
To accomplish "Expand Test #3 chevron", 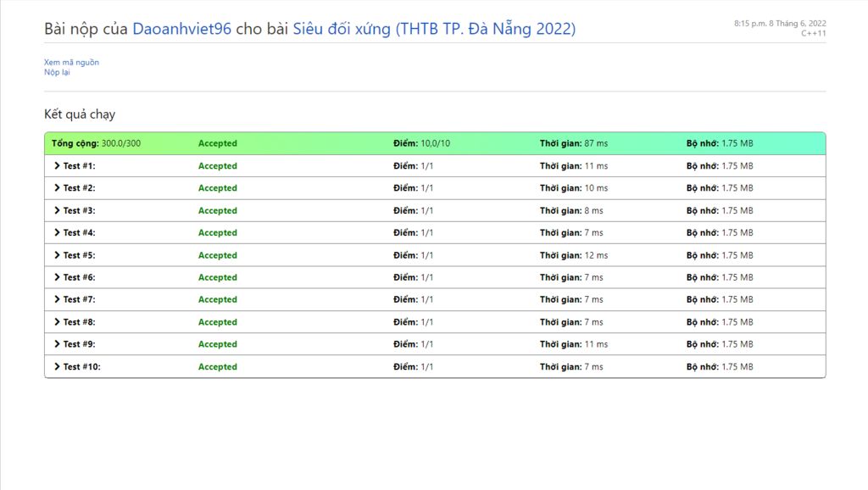I will [57, 210].
